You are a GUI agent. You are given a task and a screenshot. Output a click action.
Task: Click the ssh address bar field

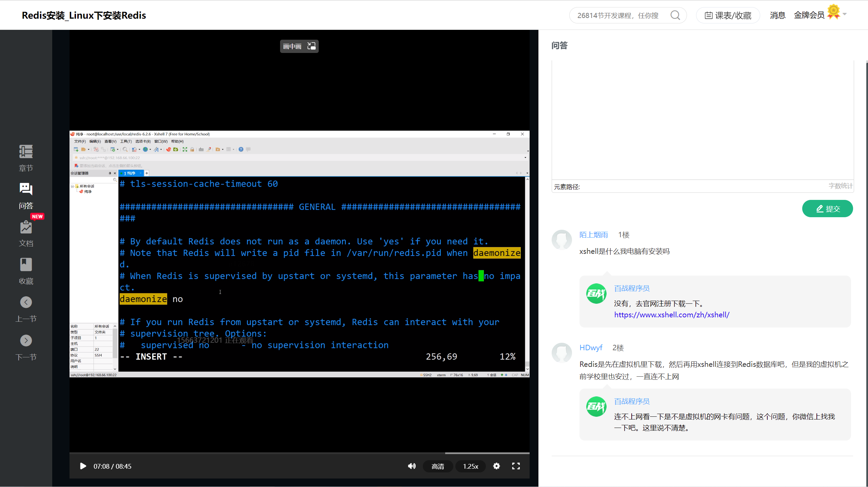coord(298,157)
